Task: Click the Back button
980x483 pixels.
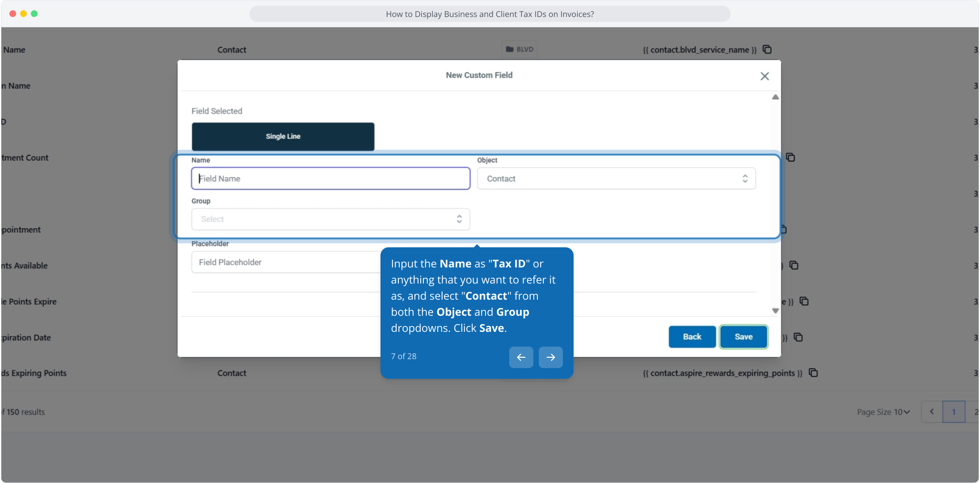Action: click(x=692, y=337)
